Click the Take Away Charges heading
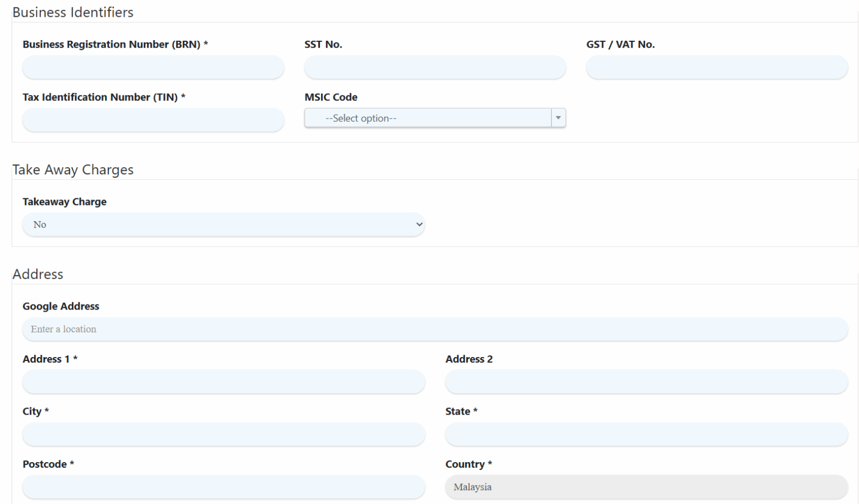This screenshot has height=504, width=859. (73, 170)
